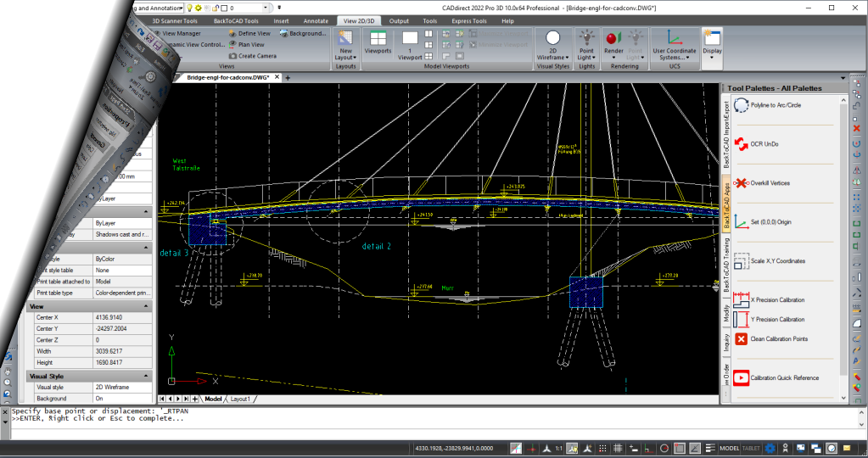Click the blue settings gear in status bar
The height and width of the screenshot is (458, 868).
tap(770, 448)
